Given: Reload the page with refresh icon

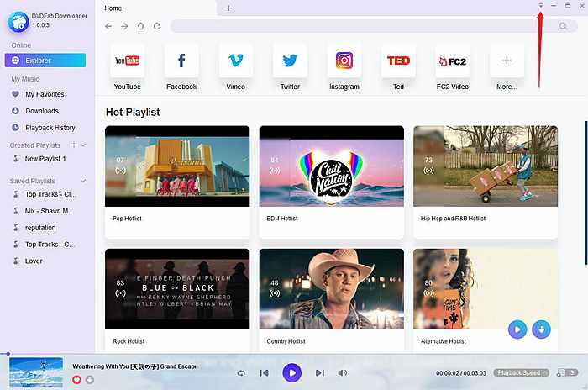Looking at the screenshot, I should (155, 27).
